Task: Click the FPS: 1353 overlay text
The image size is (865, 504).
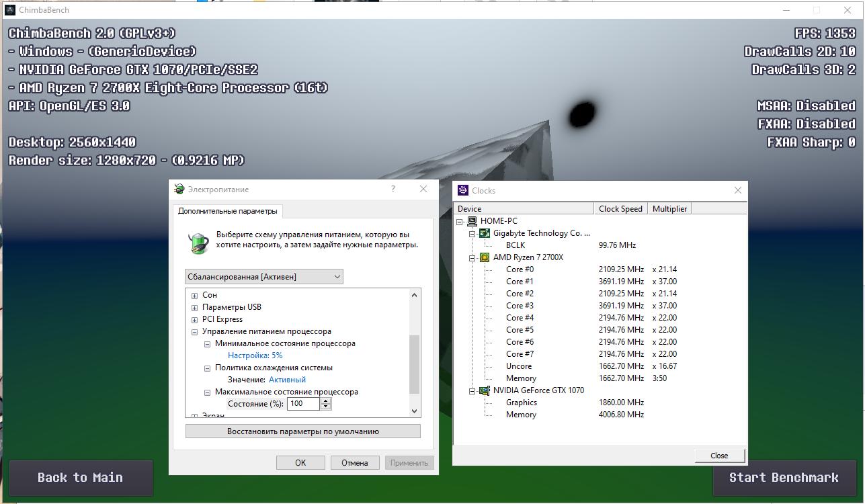Action: pyautogui.click(x=825, y=34)
